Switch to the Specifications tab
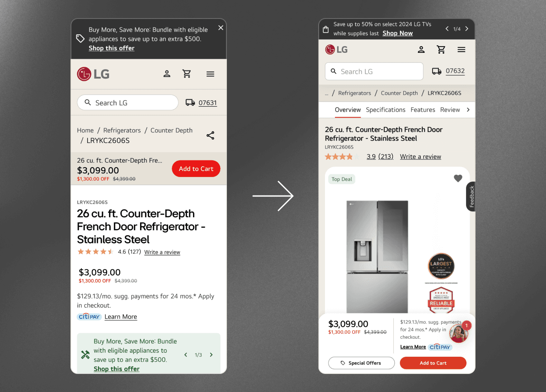 click(x=386, y=110)
